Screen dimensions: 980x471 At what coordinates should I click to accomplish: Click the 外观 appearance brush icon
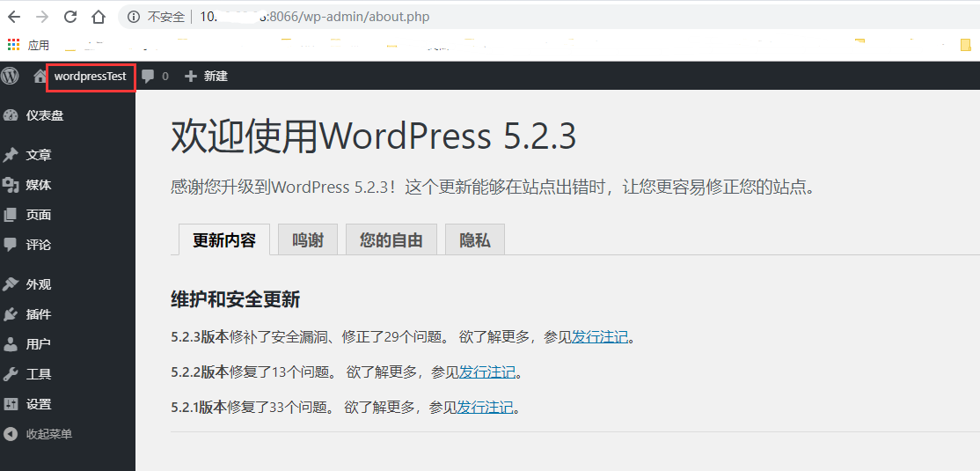(10, 284)
